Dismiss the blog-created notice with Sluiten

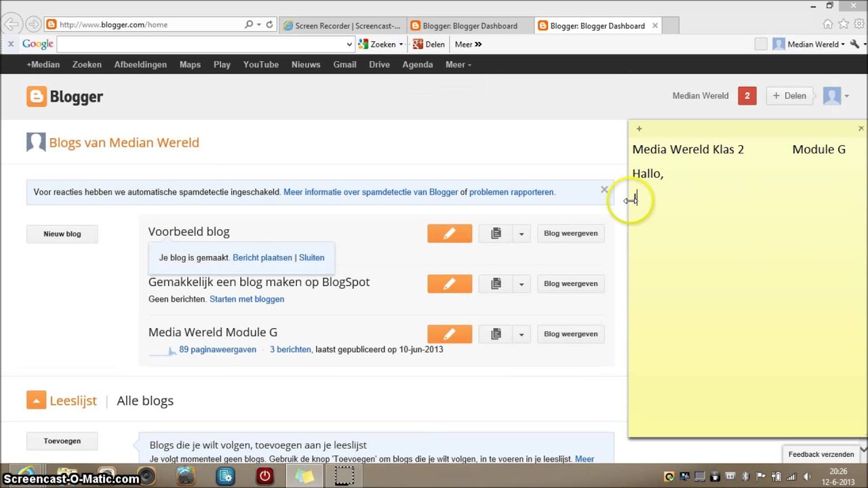tap(311, 258)
